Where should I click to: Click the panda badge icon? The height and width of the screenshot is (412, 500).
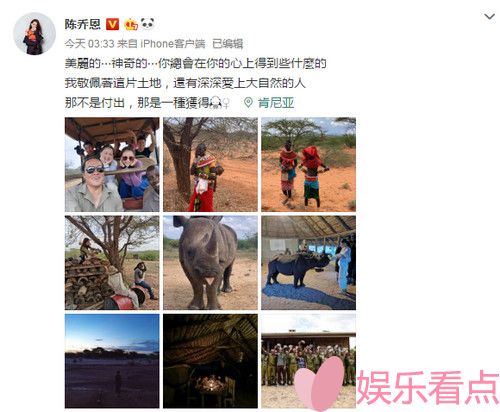[x=147, y=24]
